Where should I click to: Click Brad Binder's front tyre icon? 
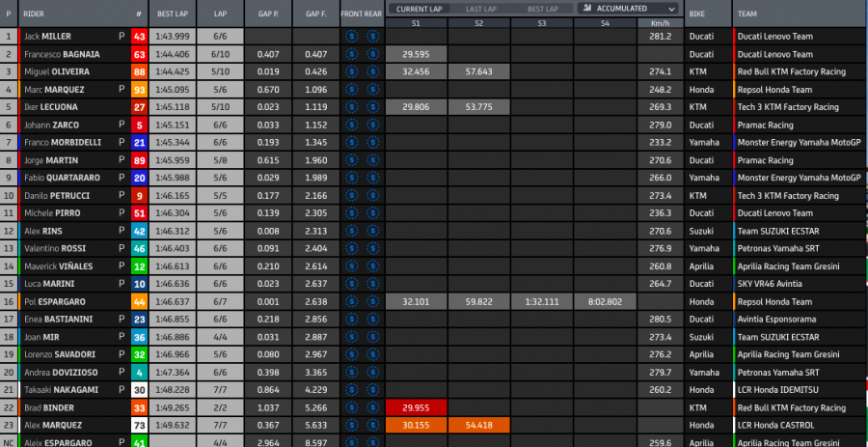[353, 407]
